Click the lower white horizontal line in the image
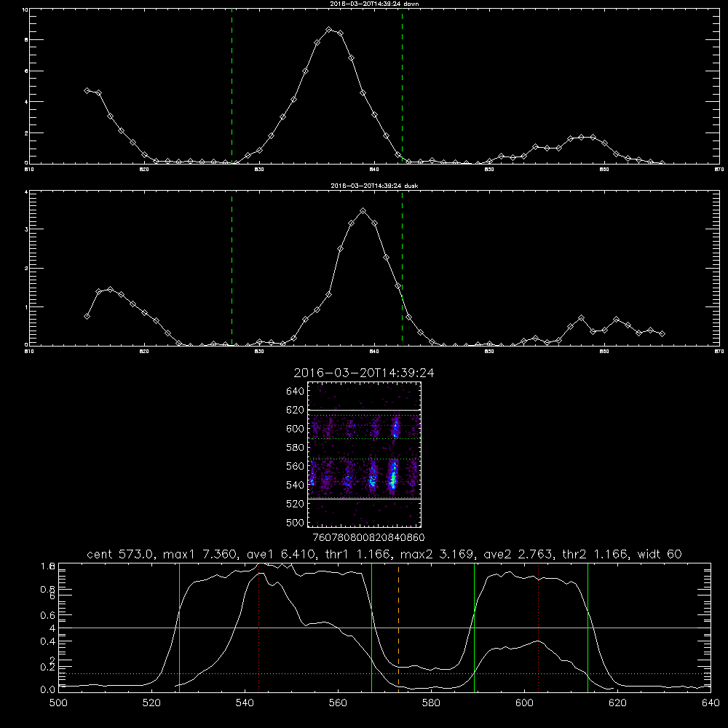Viewport: 728px width, 728px height. pos(364,499)
